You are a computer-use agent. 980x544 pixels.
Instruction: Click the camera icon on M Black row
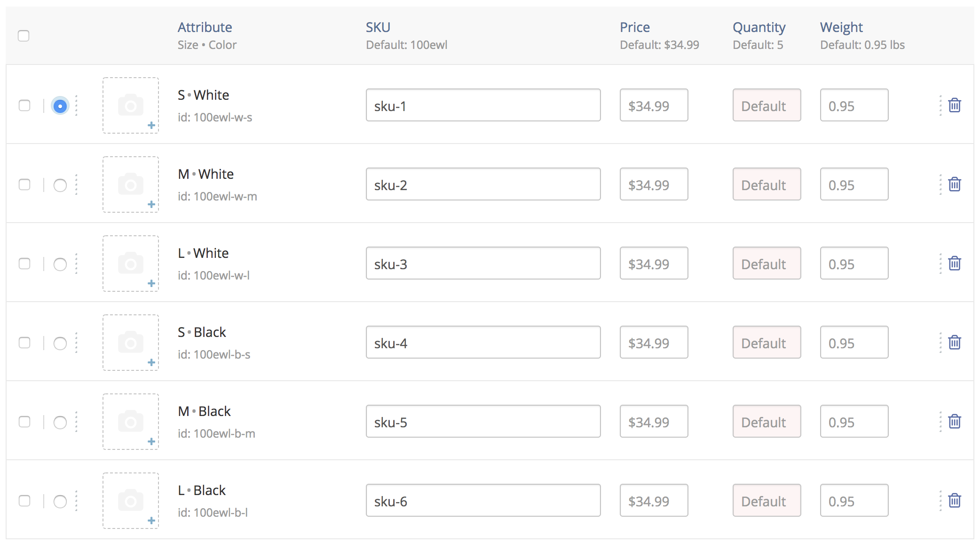point(131,419)
